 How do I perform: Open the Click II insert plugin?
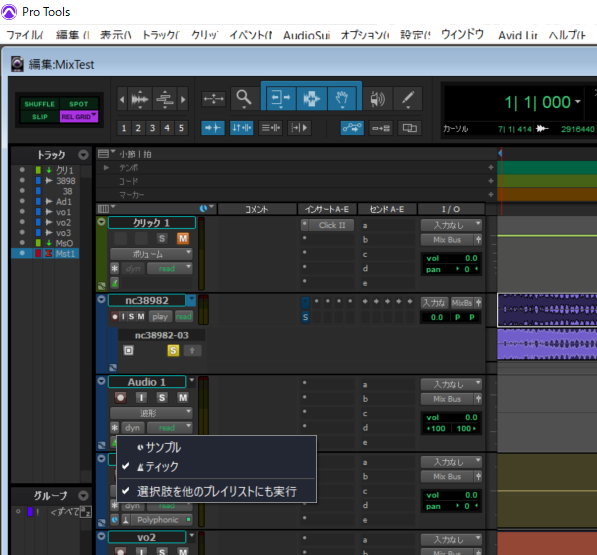[332, 225]
